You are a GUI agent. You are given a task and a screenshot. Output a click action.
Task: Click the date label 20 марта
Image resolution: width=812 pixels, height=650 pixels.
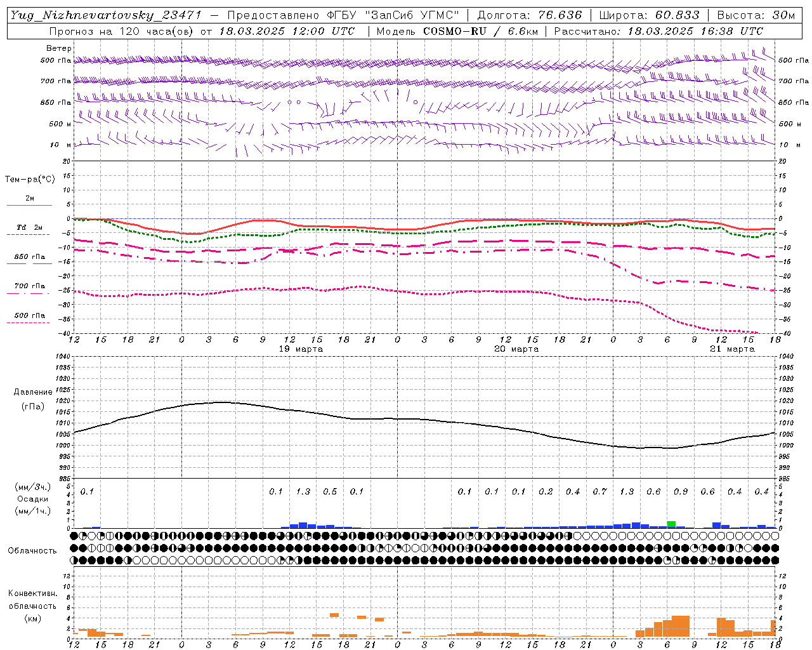pyautogui.click(x=516, y=349)
